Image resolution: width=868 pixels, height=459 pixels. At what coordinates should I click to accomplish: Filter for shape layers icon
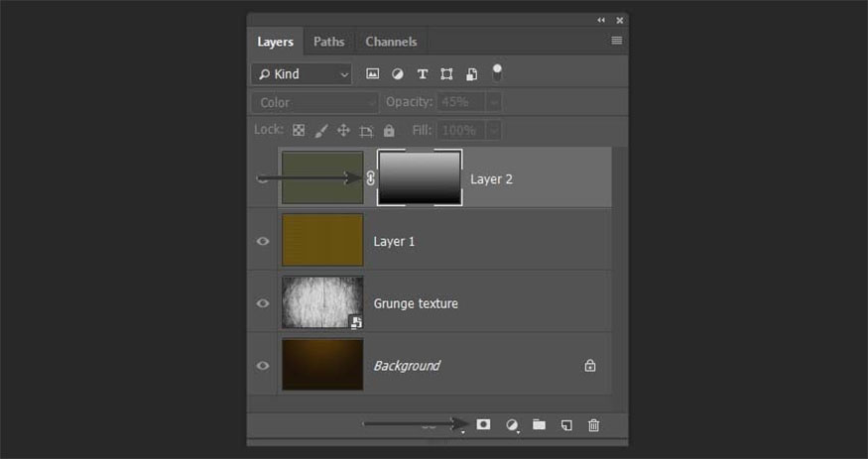[x=446, y=74]
